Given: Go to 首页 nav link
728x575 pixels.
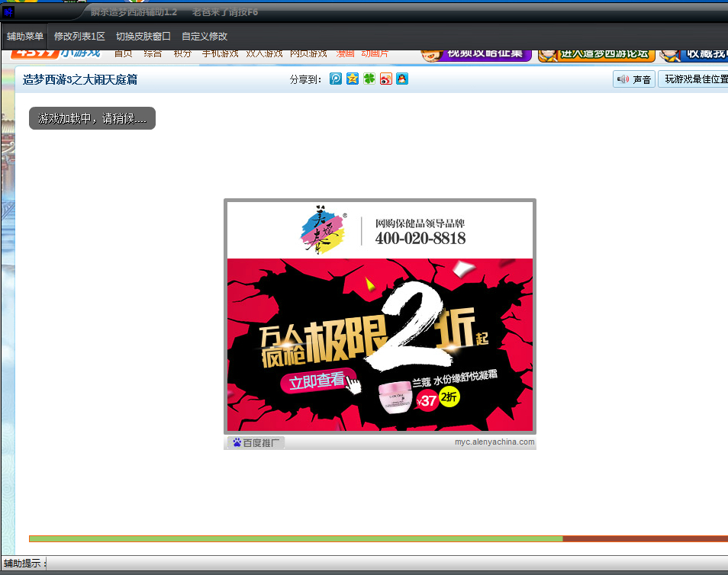Looking at the screenshot, I should 123,53.
